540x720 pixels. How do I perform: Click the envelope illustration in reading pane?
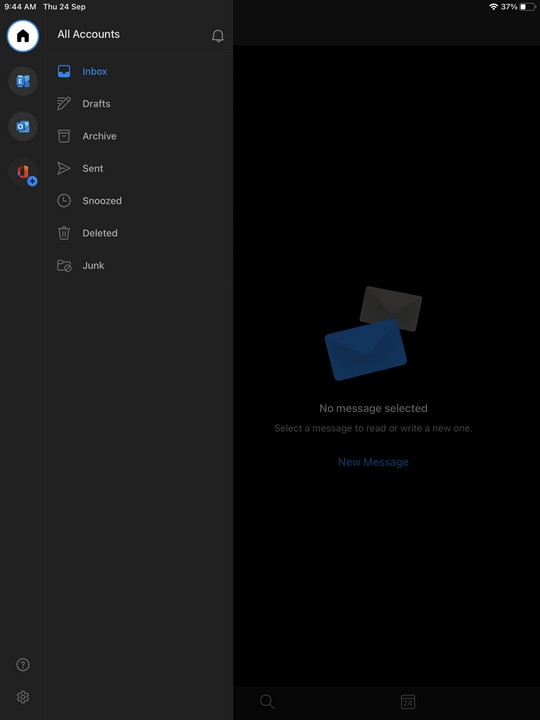373,333
